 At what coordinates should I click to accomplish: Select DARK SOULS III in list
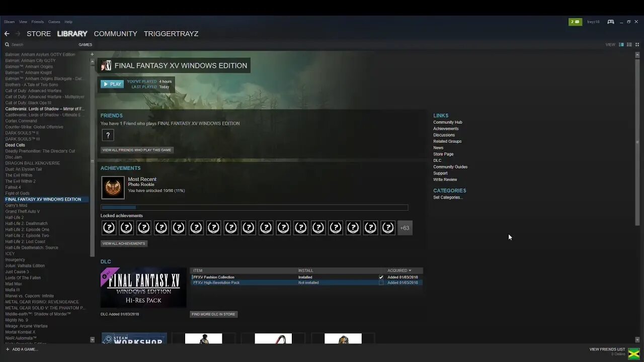(22, 139)
